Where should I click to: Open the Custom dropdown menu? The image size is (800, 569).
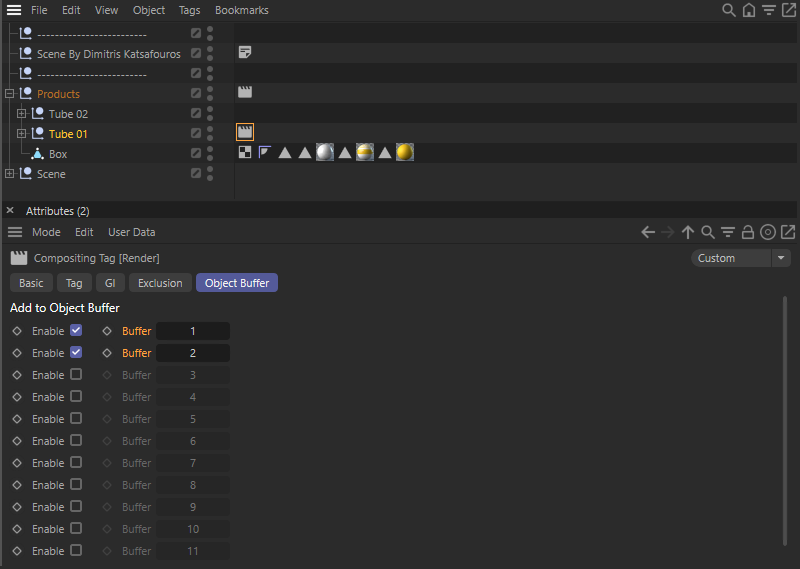740,258
